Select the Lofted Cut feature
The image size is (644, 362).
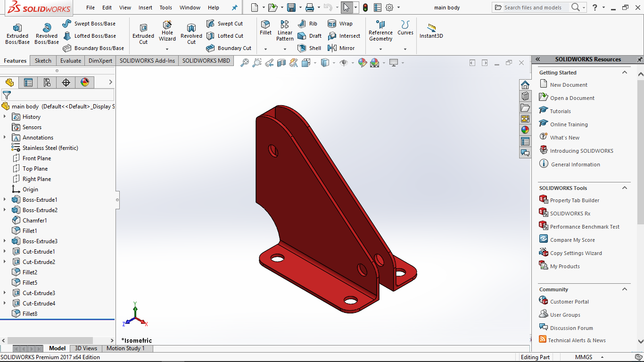[225, 36]
